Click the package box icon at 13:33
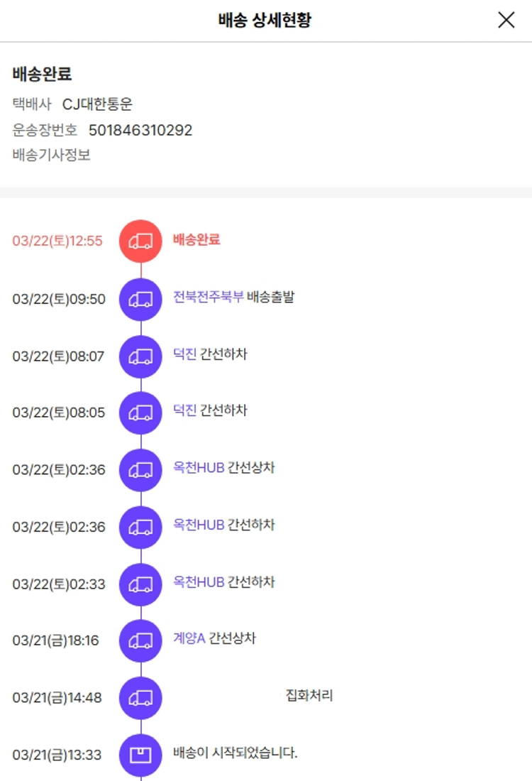 coord(140,755)
